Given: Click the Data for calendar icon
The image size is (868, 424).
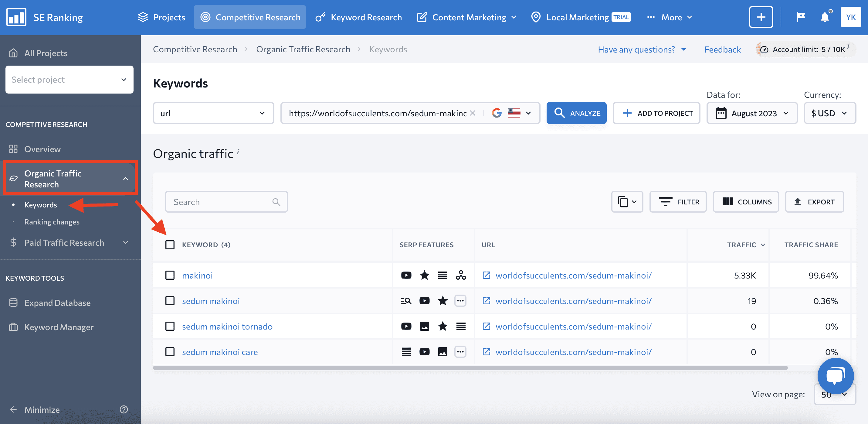Looking at the screenshot, I should [x=721, y=113].
